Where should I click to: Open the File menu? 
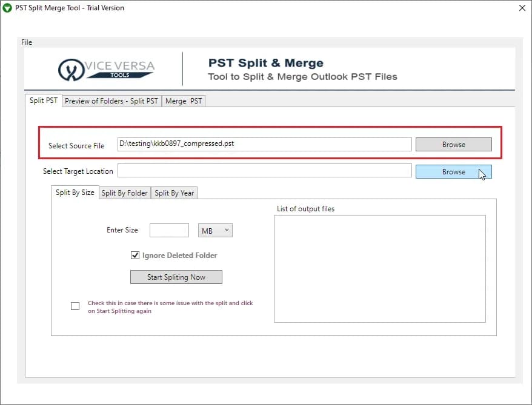pyautogui.click(x=27, y=42)
